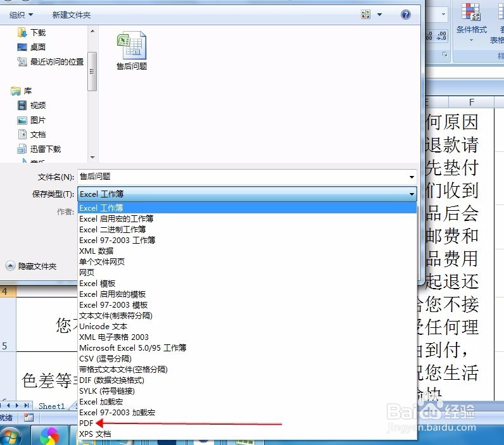Open the view options icon
The height and width of the screenshot is (445, 504).
pos(366,15)
